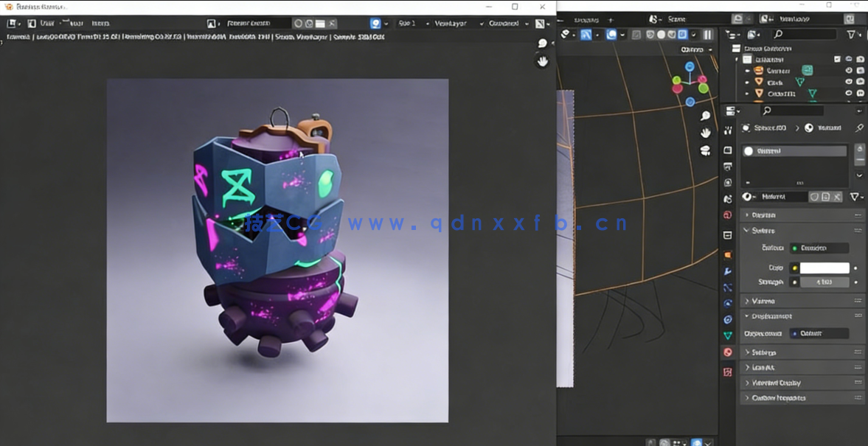Image resolution: width=868 pixels, height=446 pixels.
Task: Click the pan hand icon in the viewport sidebar
Action: (706, 133)
